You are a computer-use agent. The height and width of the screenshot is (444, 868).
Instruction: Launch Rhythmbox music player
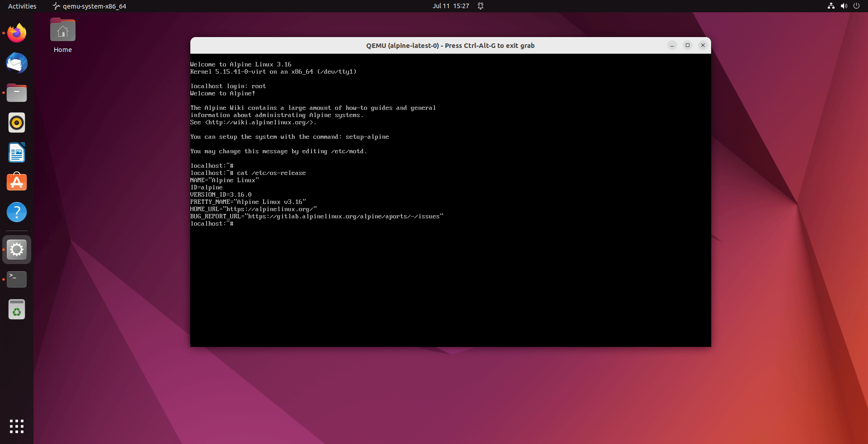click(17, 123)
